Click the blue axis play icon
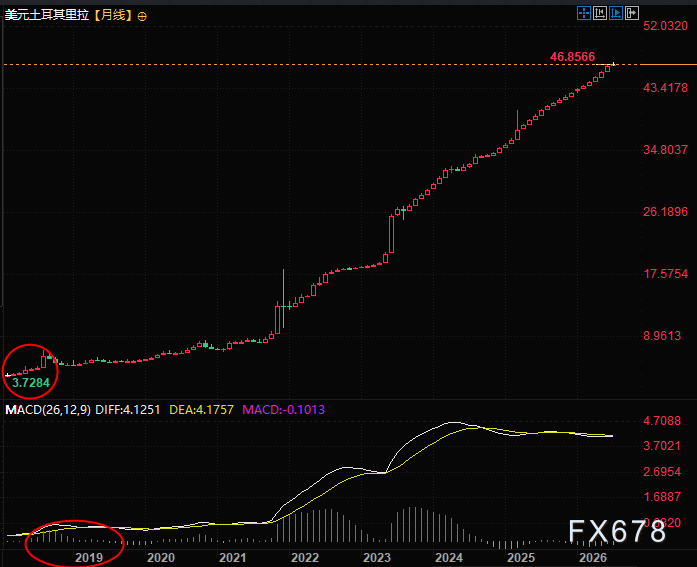This screenshot has height=567, width=697. point(616,13)
